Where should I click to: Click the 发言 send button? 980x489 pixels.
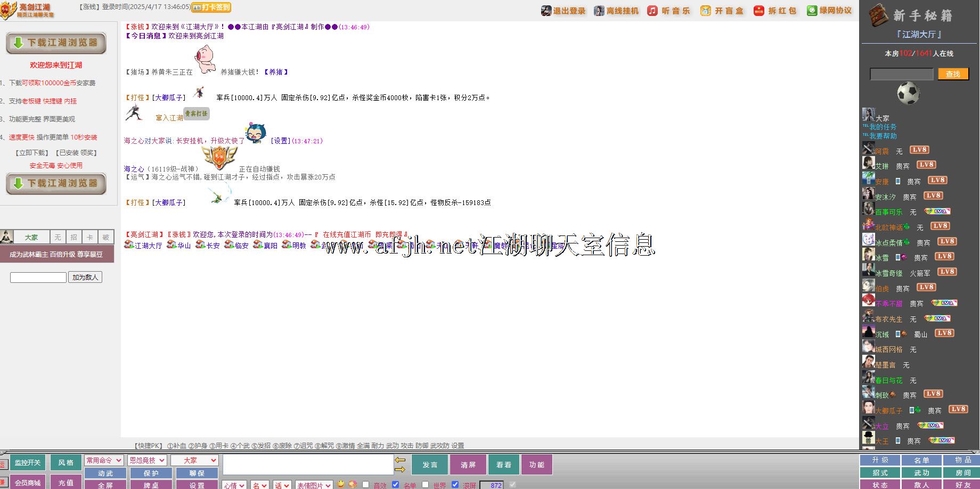[x=430, y=464]
